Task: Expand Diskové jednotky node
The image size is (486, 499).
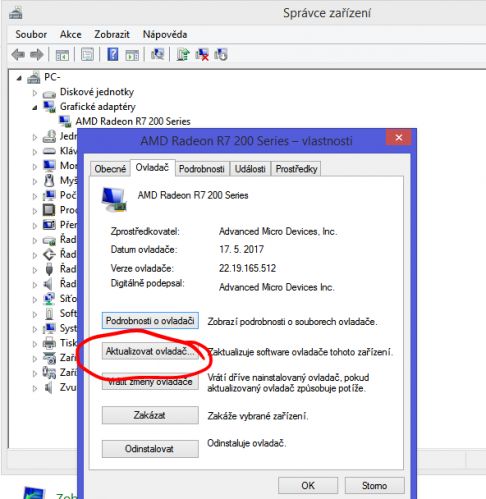Action: tap(35, 93)
